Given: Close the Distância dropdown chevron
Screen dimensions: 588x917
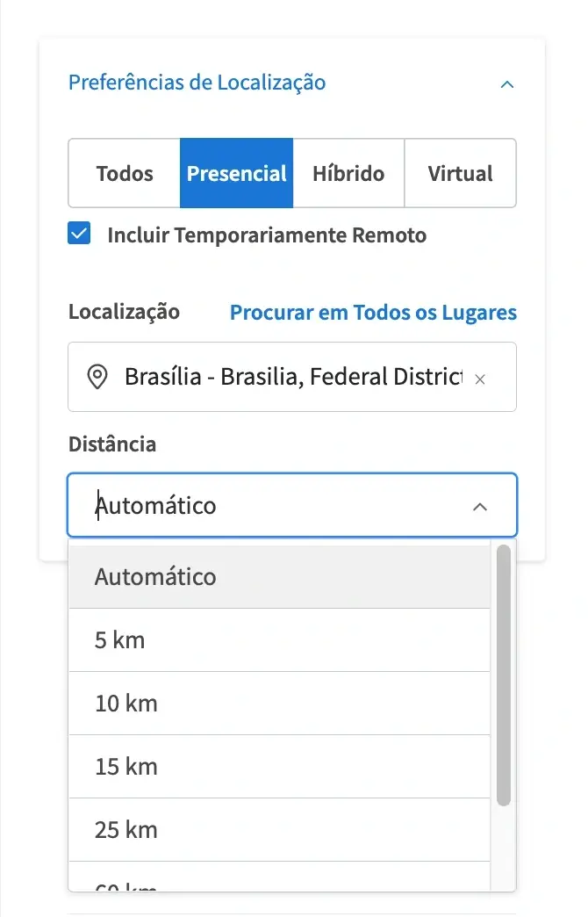Looking at the screenshot, I should click(480, 507).
